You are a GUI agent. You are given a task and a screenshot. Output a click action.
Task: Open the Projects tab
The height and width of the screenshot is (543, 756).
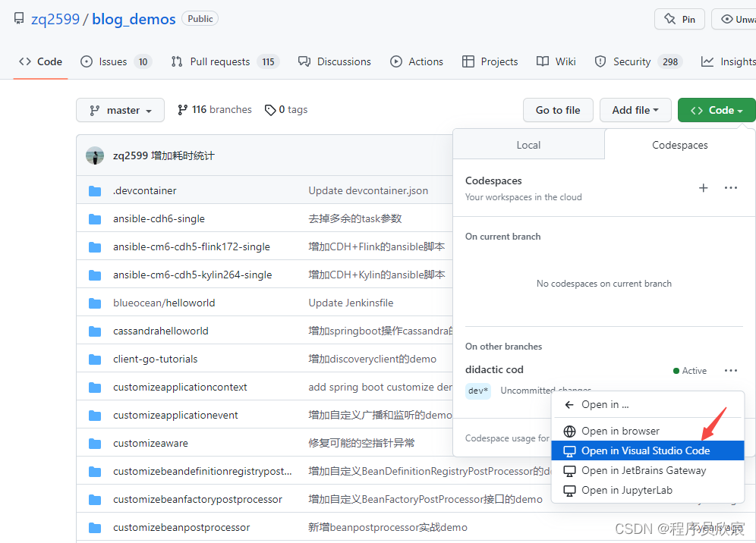pos(490,61)
